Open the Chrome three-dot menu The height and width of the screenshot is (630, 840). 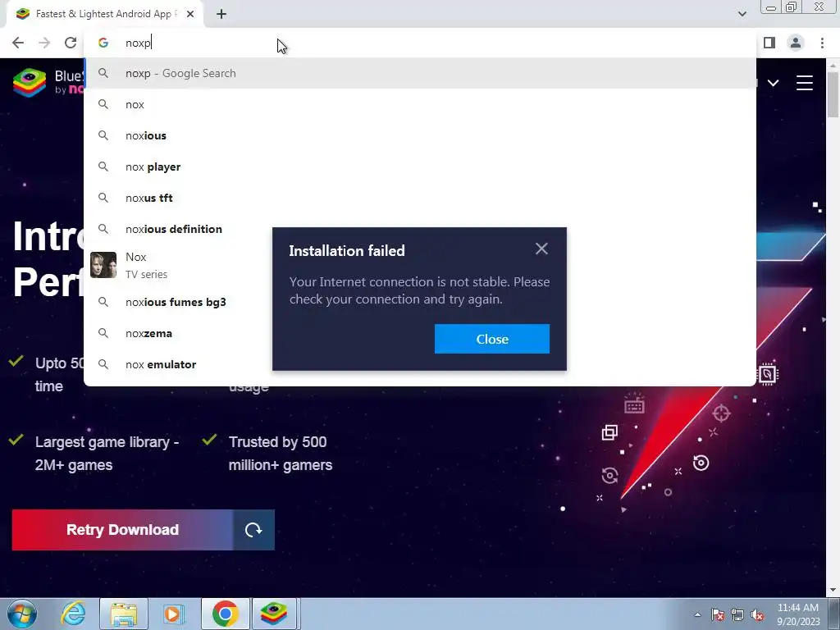(x=822, y=43)
